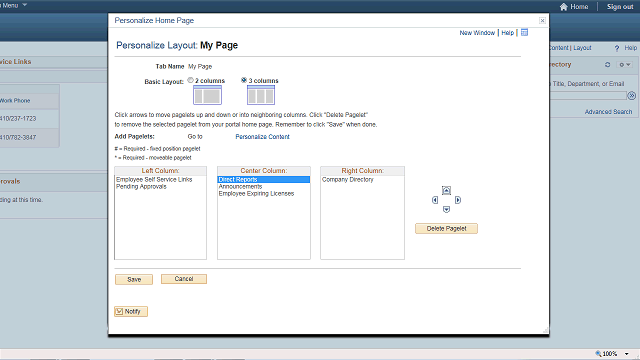Screen dimensions: 640x360
Task: Select Employee Expiring Licenses pagelet
Action: point(256,193)
